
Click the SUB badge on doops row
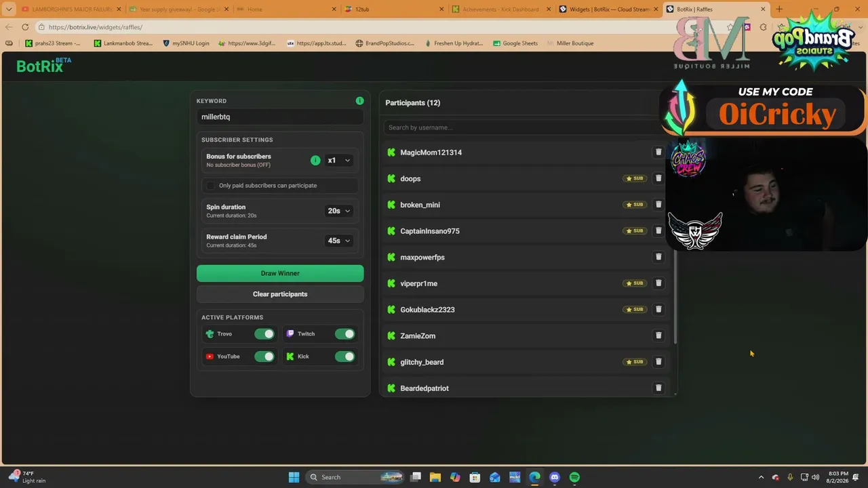tap(635, 178)
